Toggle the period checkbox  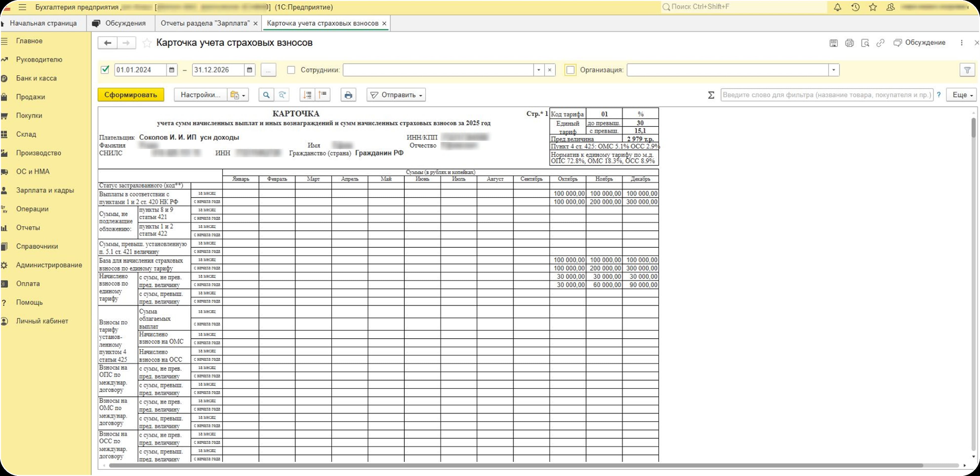pos(105,70)
